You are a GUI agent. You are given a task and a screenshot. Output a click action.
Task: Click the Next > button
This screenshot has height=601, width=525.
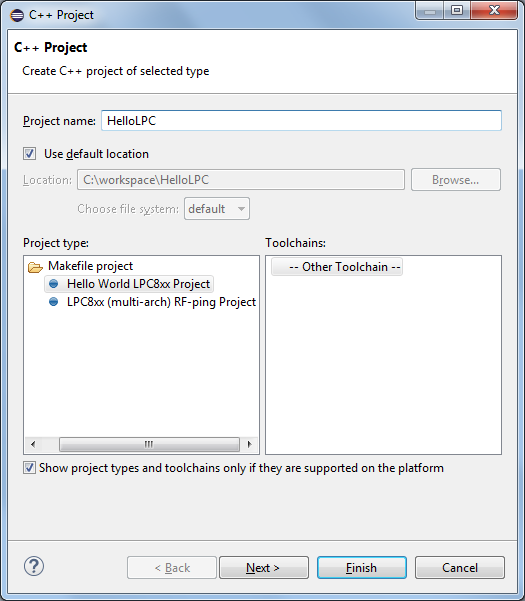tap(264, 568)
